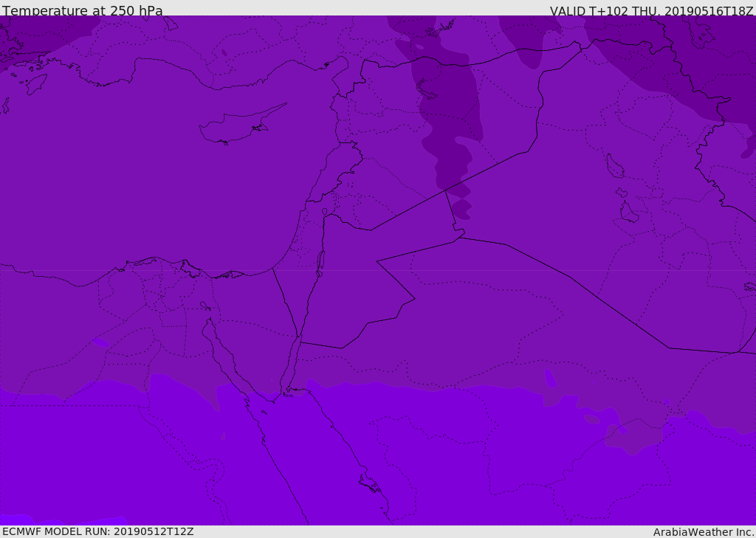The image size is (756, 538).
Task: Click the 'Temperature at 250 hPa' title
Action: click(x=83, y=10)
